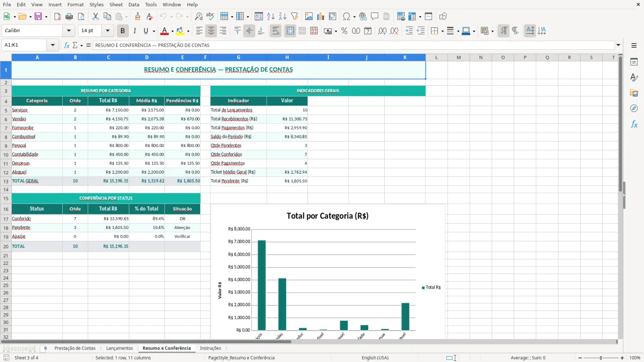Format cells as percent
This screenshot has height=362, width=644.
point(344,31)
